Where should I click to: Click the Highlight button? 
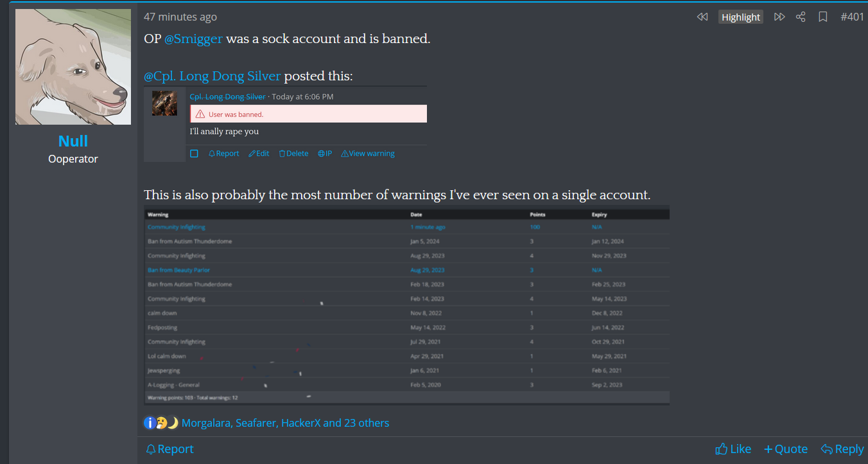[x=740, y=17]
